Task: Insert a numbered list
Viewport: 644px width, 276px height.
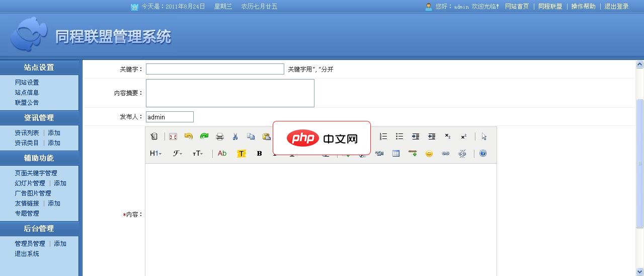Action: pos(383,136)
